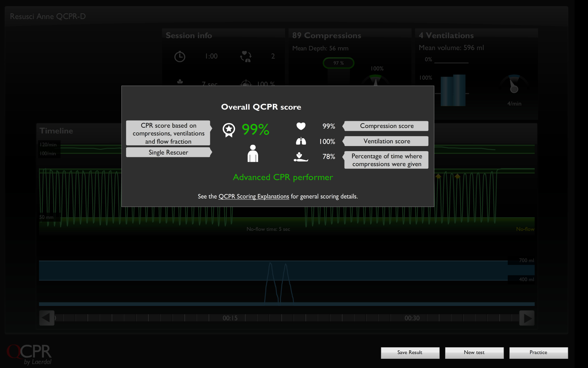Switch to Practice mode

click(538, 353)
